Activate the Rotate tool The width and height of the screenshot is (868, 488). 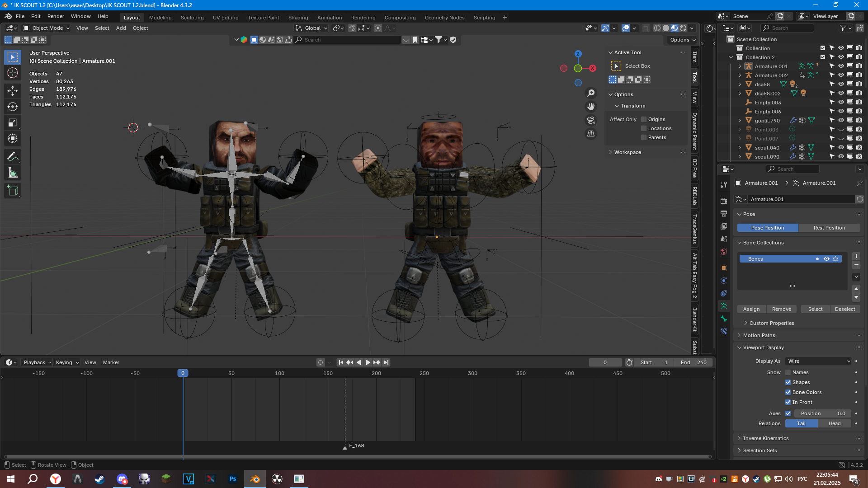point(13,107)
